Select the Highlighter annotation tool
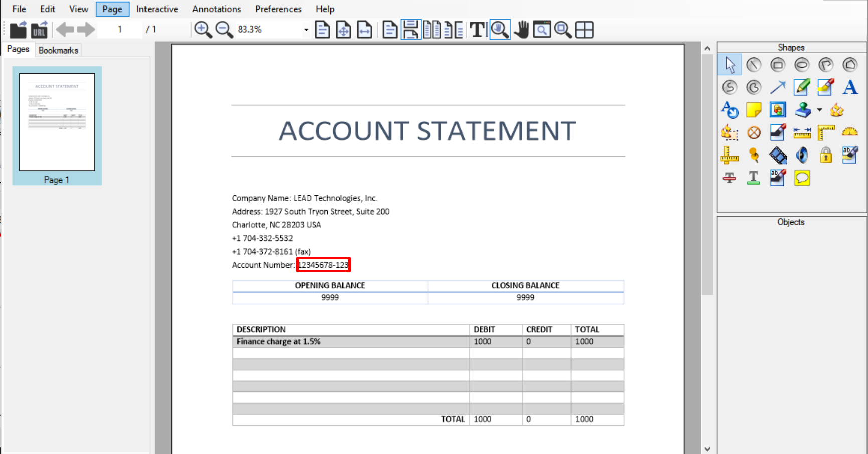Viewport: 868px width, 454px height. tap(825, 87)
